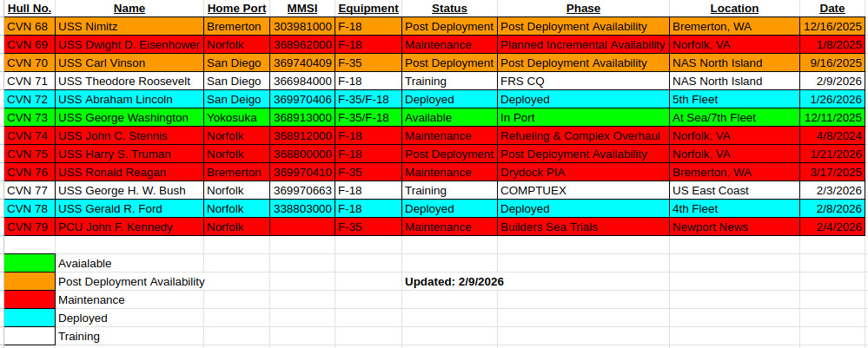Select the Equipment header cell

[x=368, y=9]
